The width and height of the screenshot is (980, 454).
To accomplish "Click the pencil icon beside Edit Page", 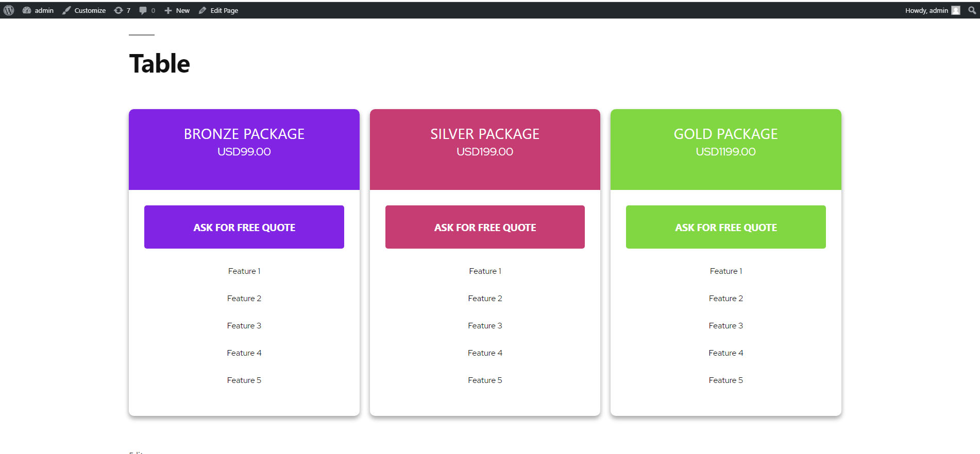I will click(x=202, y=10).
